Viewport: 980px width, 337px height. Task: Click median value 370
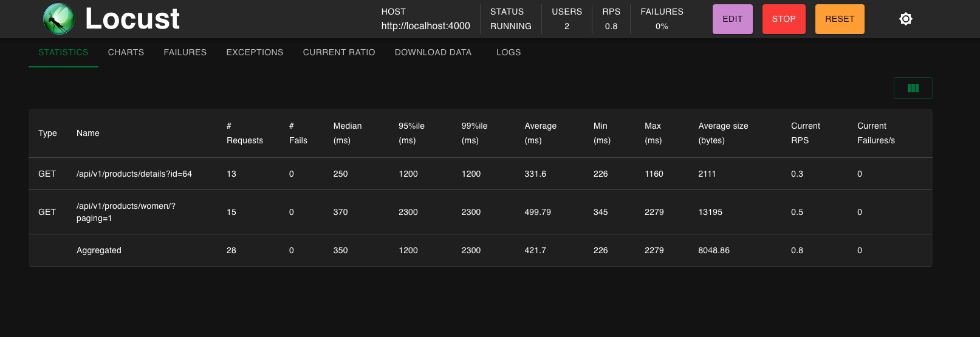point(341,212)
